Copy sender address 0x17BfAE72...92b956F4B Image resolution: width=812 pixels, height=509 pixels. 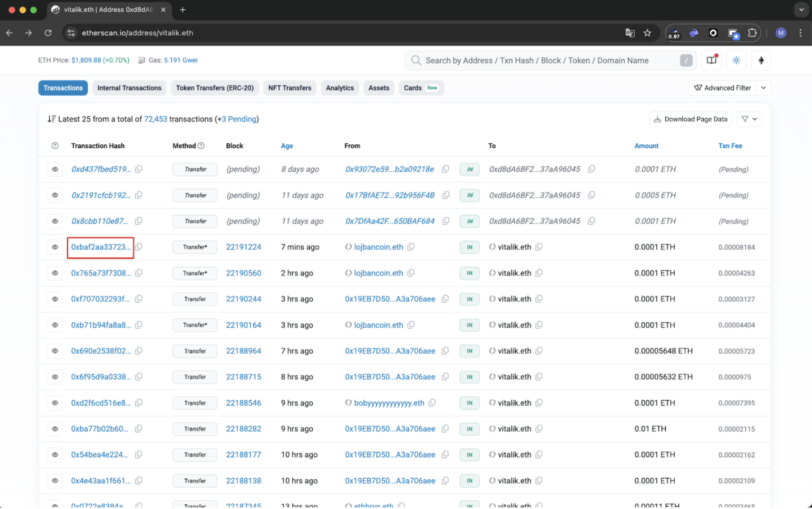pos(446,195)
